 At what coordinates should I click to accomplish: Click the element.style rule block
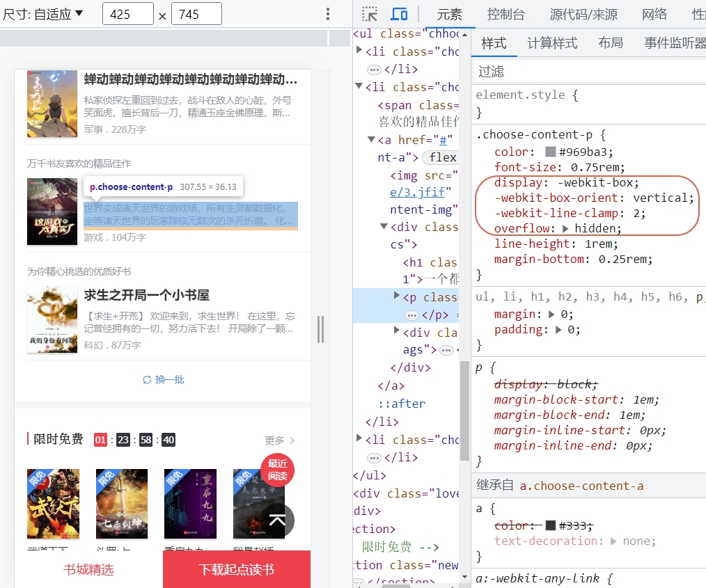[588, 103]
